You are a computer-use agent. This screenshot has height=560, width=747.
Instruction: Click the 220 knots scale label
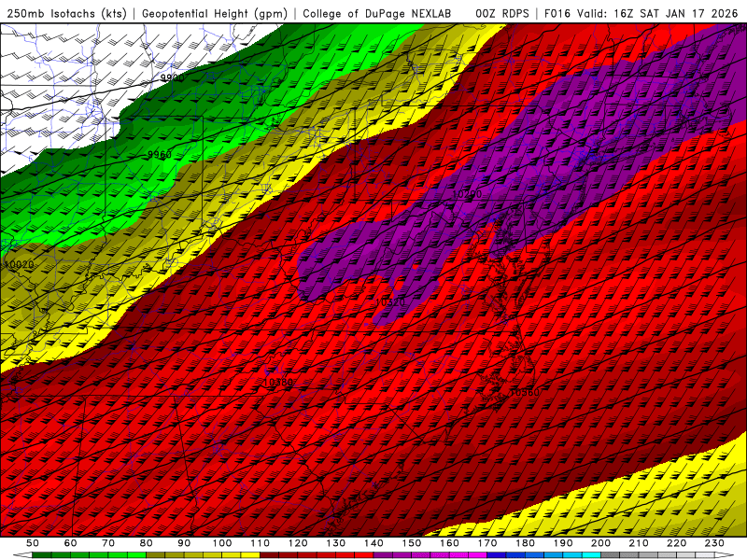coord(676,543)
